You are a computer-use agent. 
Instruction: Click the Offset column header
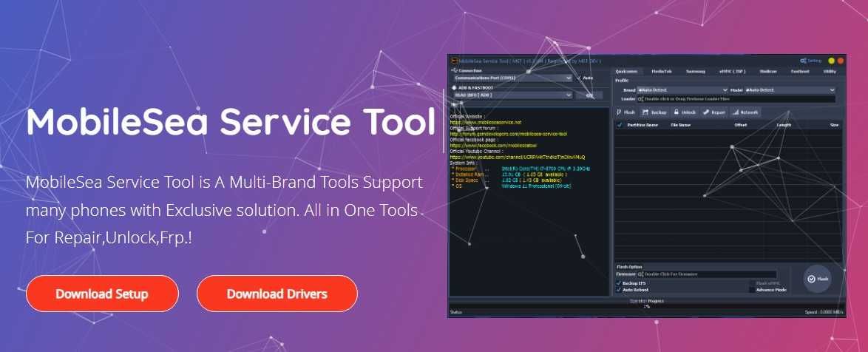click(x=741, y=125)
